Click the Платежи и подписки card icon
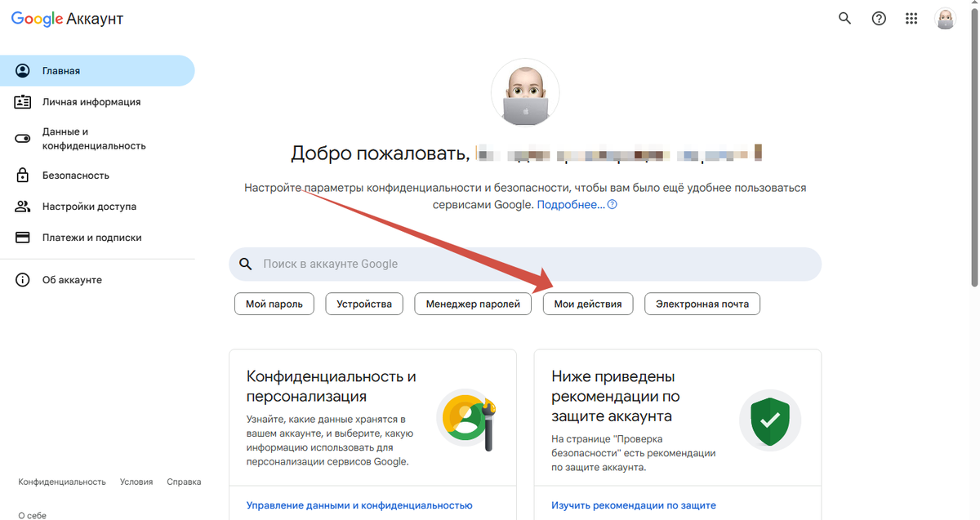The image size is (980, 520). pyautogui.click(x=23, y=238)
